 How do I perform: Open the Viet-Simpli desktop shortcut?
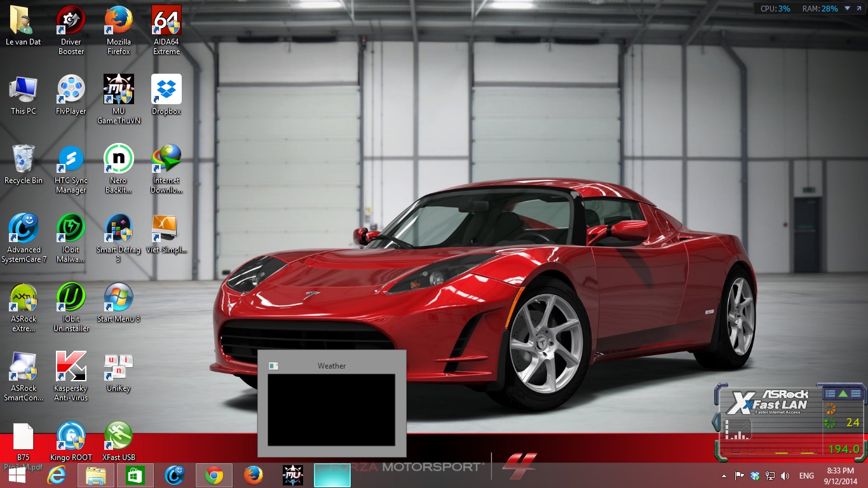pyautogui.click(x=166, y=234)
